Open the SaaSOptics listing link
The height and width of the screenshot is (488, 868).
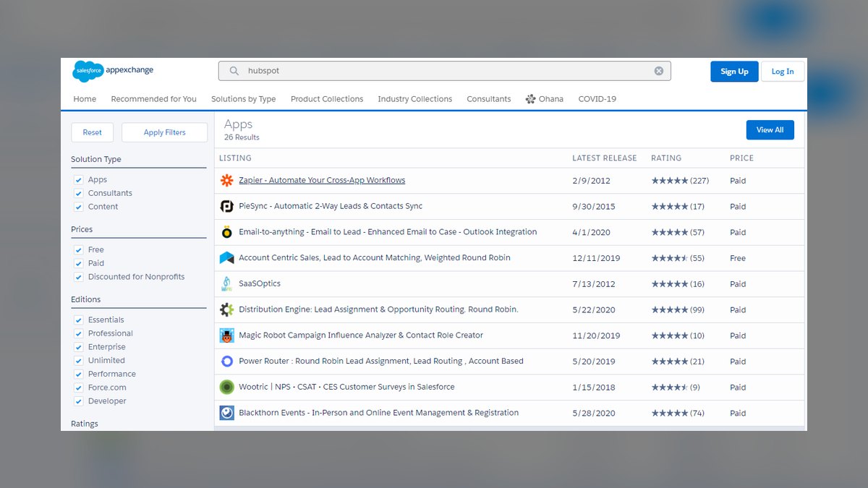[x=260, y=284]
